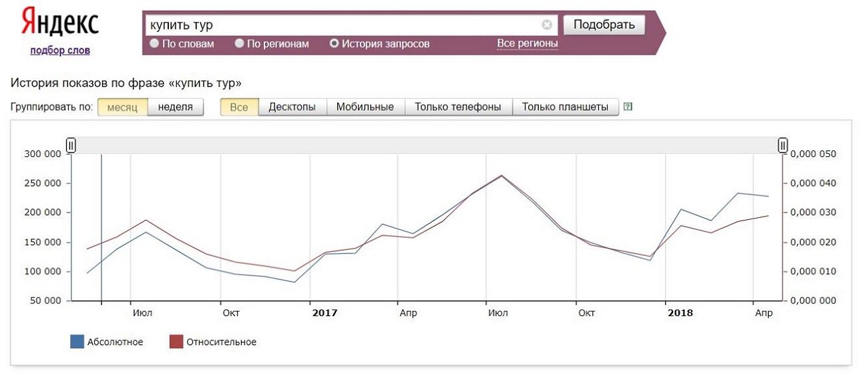This screenshot has width=868, height=377.
Task: Click the 'Относительное' legend label
Action: pyautogui.click(x=222, y=342)
